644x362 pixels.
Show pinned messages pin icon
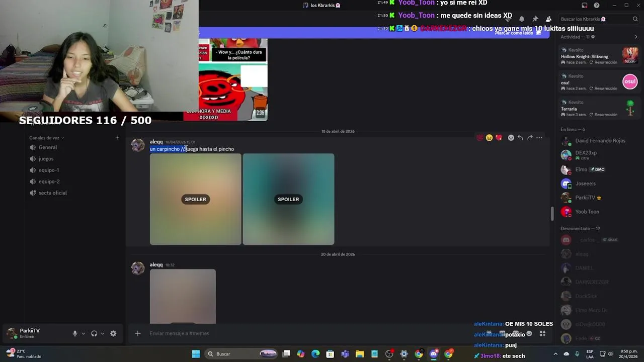tap(535, 19)
